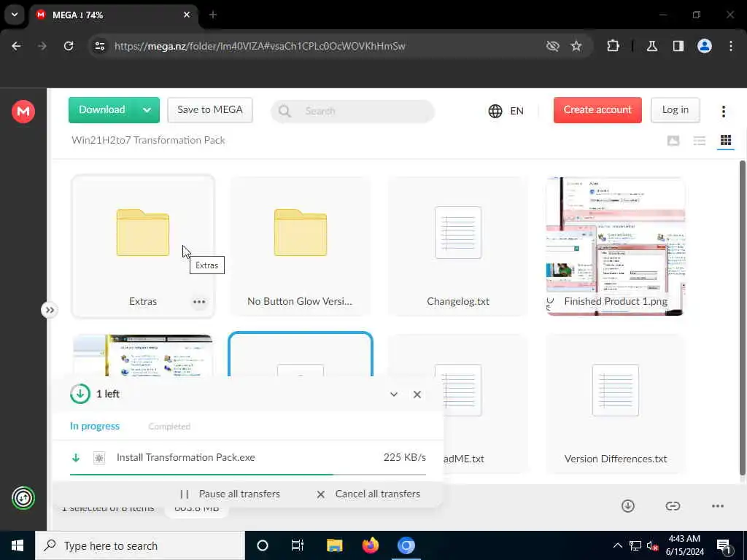Select the Version Differences.txt file
Screen dimensions: 747x560
tap(616, 404)
